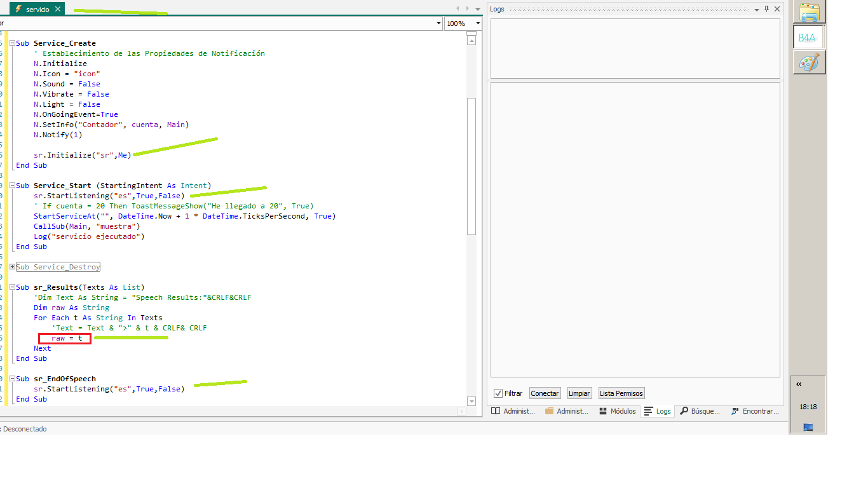Click the Dim raw As String line
Image resolution: width=868 pixels, height=488 pixels.
(71, 308)
